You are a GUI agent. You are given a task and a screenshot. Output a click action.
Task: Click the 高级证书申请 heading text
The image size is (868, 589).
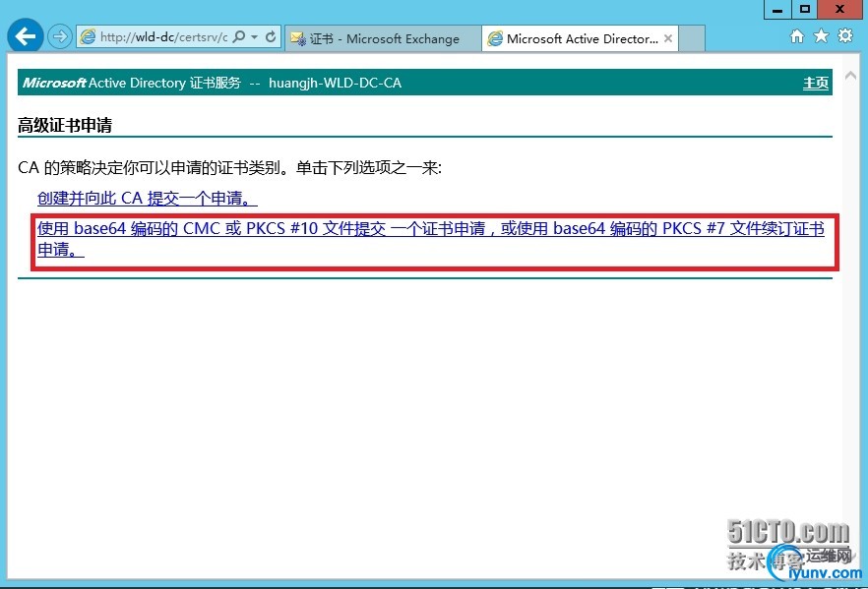pyautogui.click(x=65, y=126)
